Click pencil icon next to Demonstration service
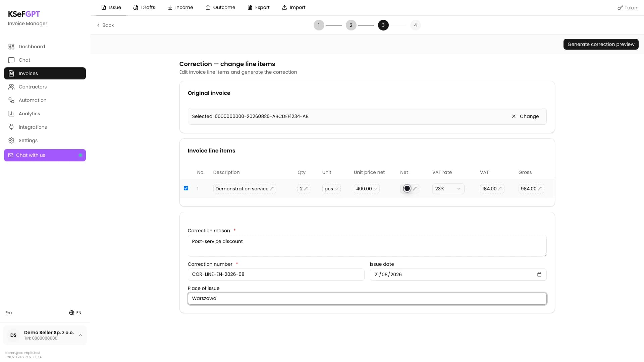Screen dimensions: 644x362 click(272, 189)
